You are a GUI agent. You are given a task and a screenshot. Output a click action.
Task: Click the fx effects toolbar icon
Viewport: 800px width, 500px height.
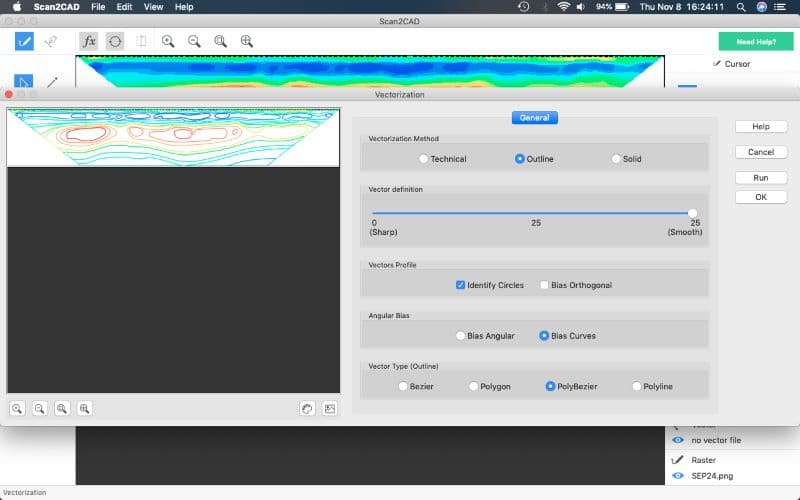89,41
